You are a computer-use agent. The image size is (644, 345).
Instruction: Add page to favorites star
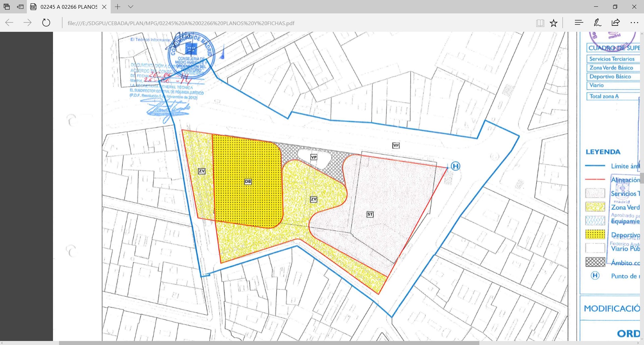[x=553, y=23]
